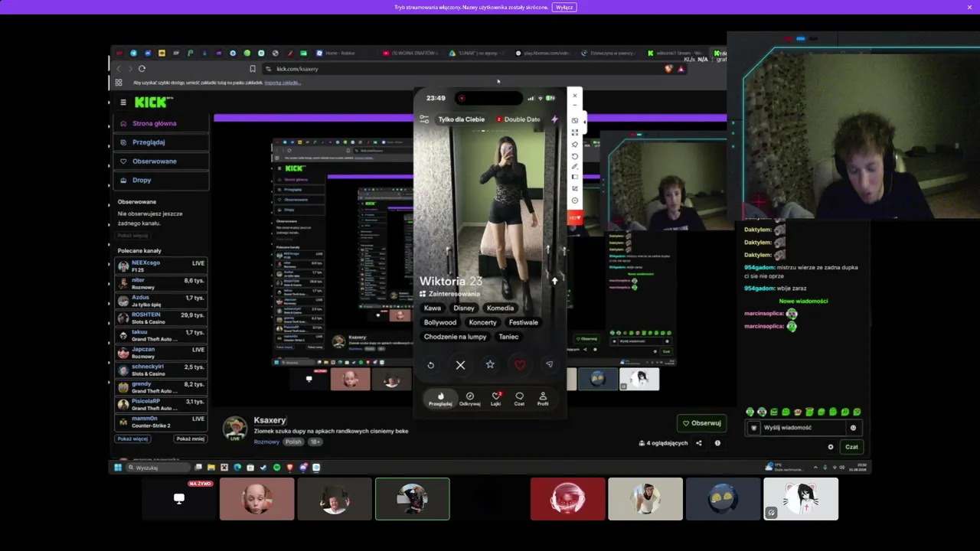Expand channels with Pokaż więcej
The height and width of the screenshot is (551, 980).
(132, 439)
